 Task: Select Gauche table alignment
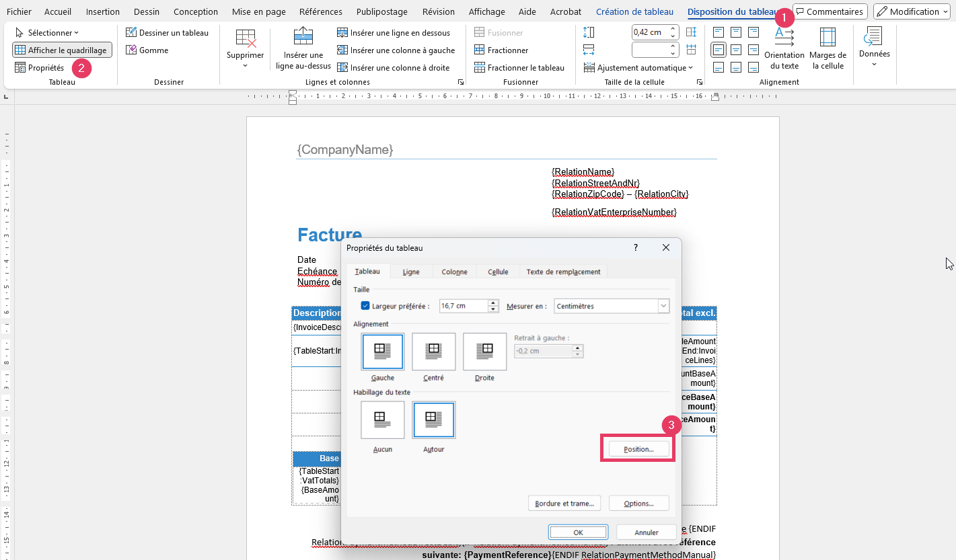(382, 351)
